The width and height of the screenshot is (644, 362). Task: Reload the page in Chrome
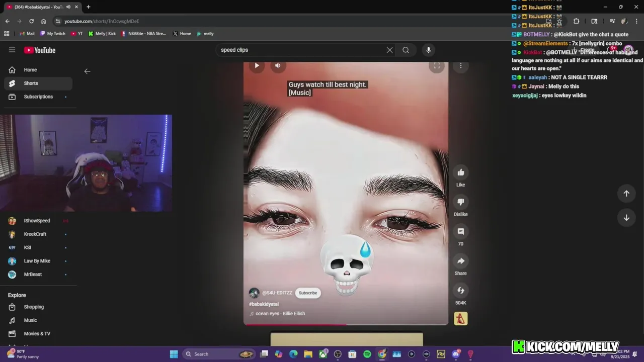[31, 21]
